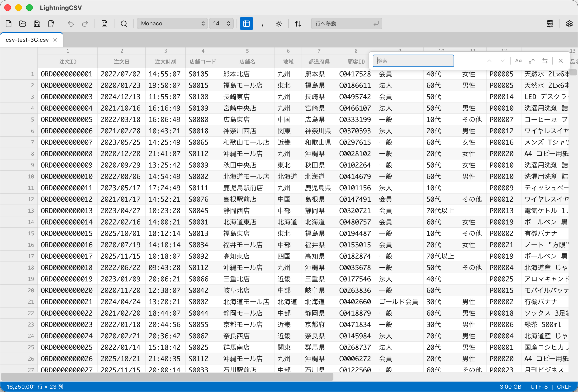Click the go-to-row (行へ移動) field

[346, 24]
